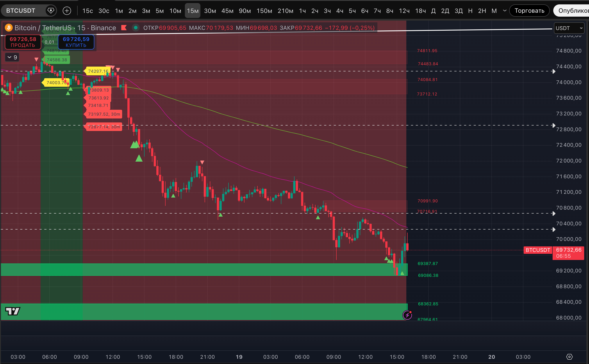Click the diamond icon beside BTCUSDT
Viewport: 589px width, 364px height.
[51, 11]
